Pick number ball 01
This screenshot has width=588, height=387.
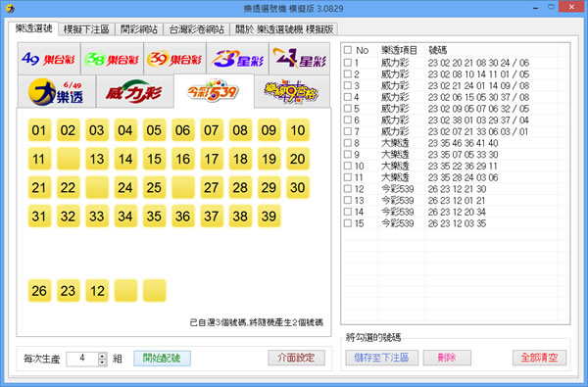click(39, 130)
